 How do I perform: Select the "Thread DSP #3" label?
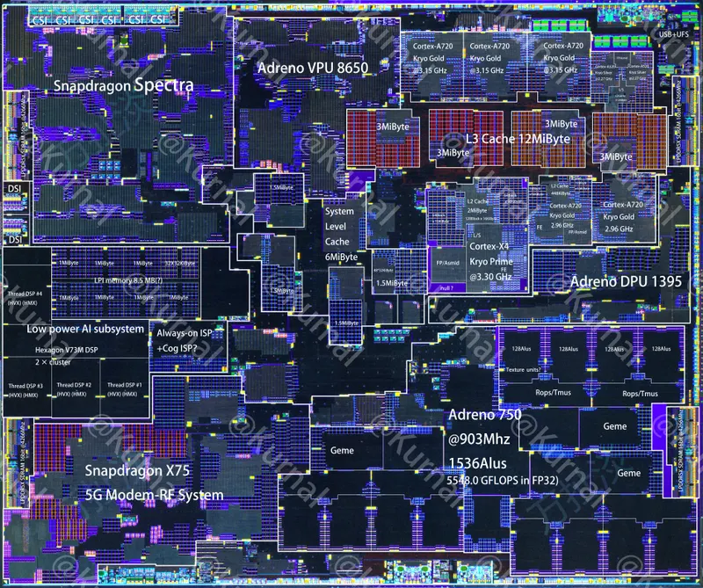pos(25,386)
